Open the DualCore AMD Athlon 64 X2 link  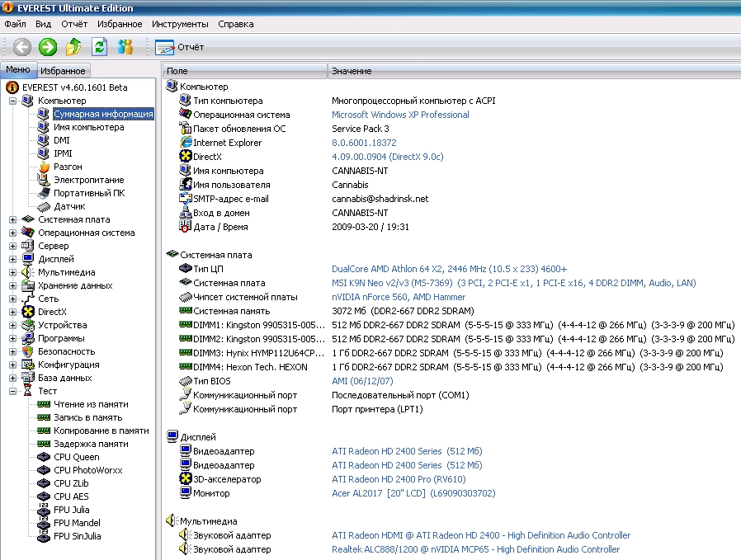pyautogui.click(x=449, y=269)
